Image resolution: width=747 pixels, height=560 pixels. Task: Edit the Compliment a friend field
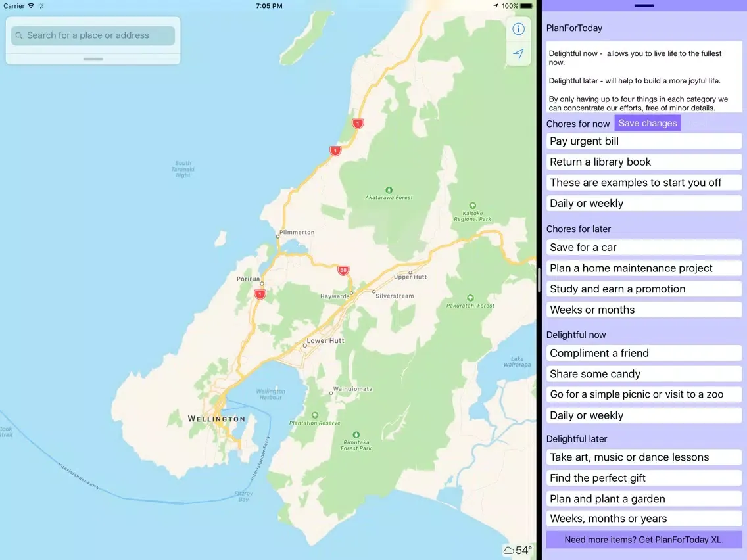coord(644,353)
